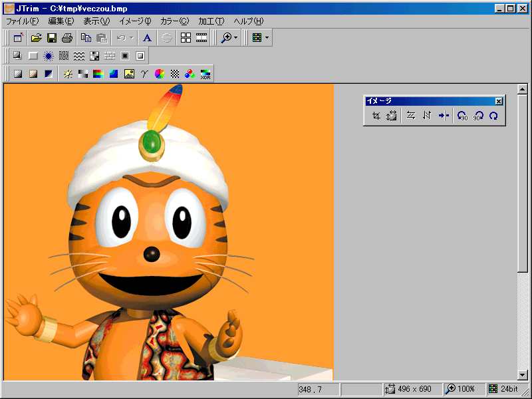
Task: Open a file with the folder icon
Action: pyautogui.click(x=37, y=38)
